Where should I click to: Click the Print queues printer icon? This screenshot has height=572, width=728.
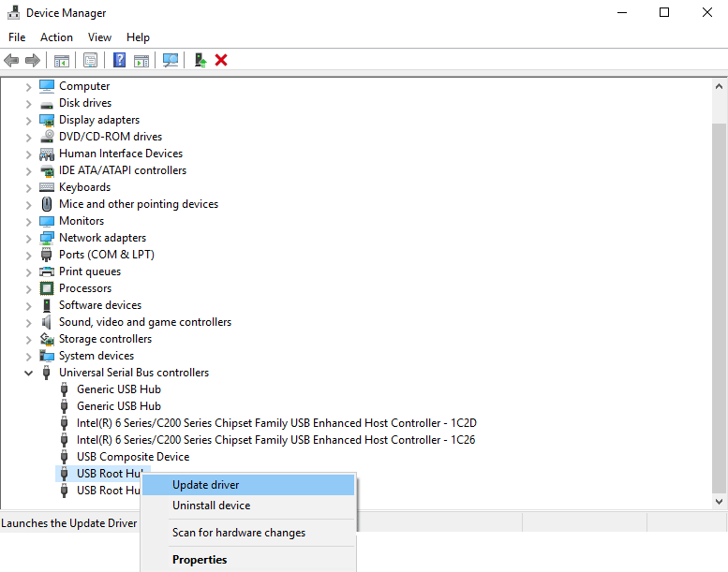pos(47,271)
